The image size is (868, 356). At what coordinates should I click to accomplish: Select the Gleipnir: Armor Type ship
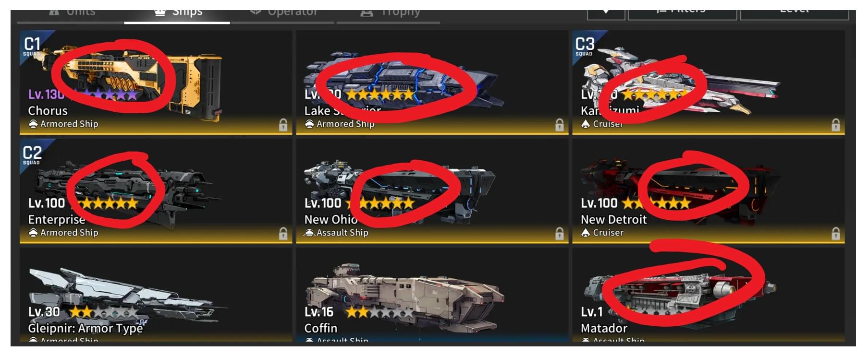[156, 295]
